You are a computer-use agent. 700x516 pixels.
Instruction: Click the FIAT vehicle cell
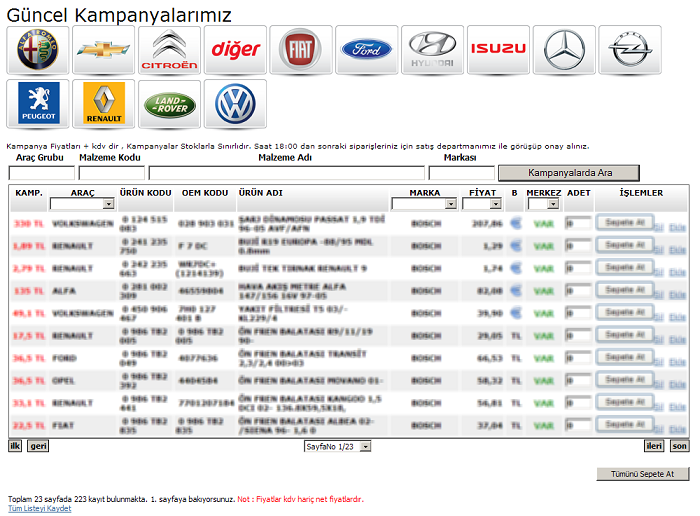coord(63,425)
